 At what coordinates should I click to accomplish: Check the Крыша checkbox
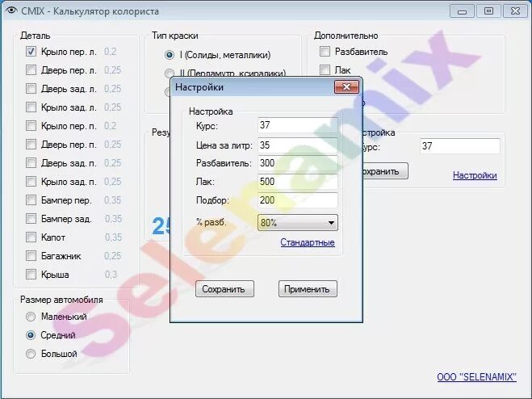pos(31,275)
